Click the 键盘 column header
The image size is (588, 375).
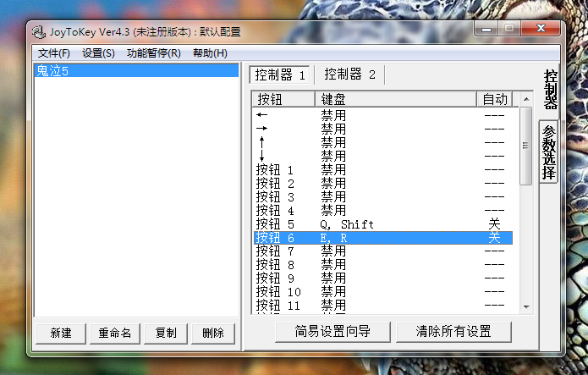[x=396, y=100]
